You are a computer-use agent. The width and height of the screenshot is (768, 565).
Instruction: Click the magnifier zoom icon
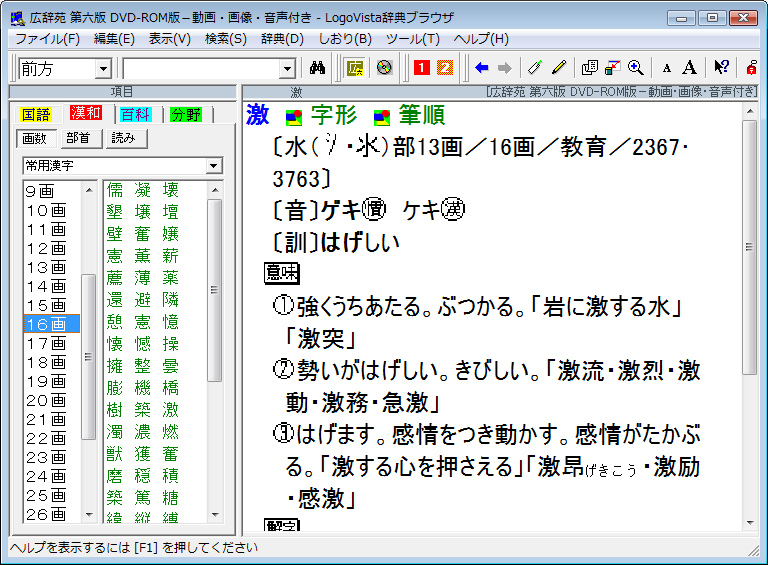coord(636,68)
